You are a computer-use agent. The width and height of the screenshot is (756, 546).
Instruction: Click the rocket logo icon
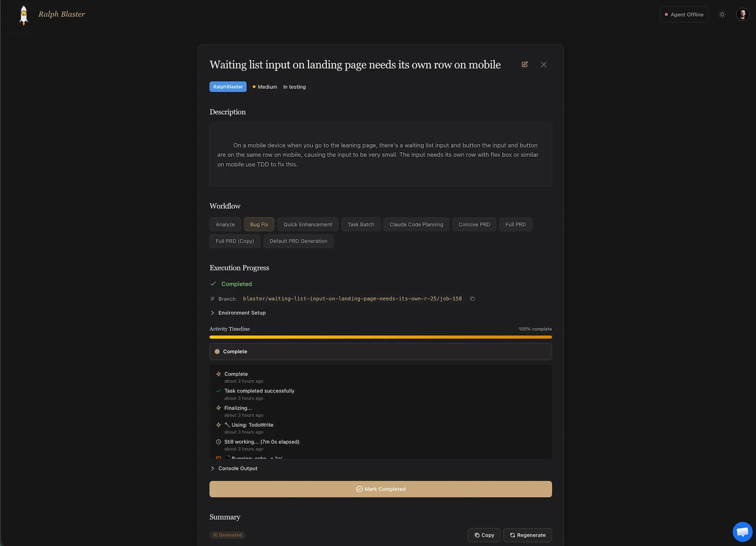click(24, 15)
